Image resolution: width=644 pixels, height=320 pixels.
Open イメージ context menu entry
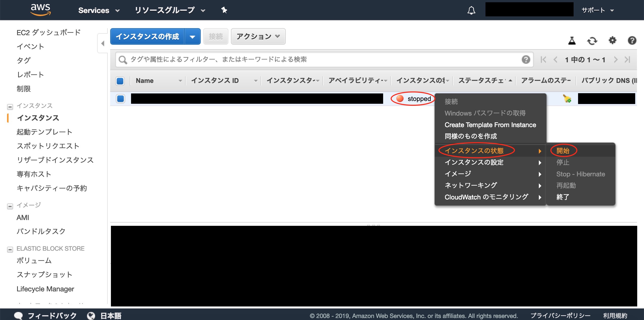click(x=490, y=174)
